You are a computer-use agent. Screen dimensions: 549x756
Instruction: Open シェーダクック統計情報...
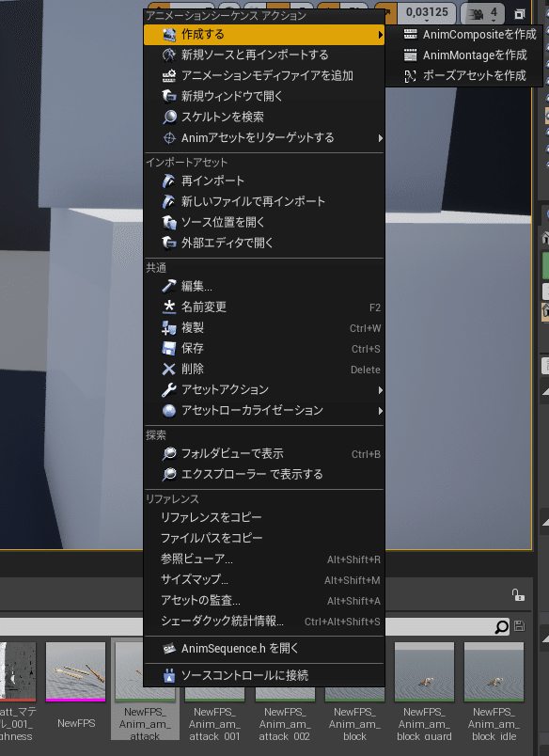point(263,621)
